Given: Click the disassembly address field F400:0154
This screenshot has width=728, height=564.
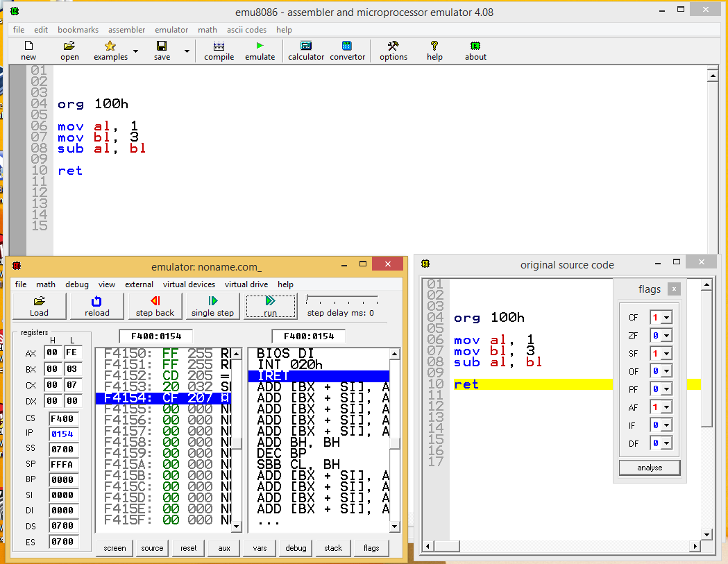Looking at the screenshot, I should [x=309, y=336].
